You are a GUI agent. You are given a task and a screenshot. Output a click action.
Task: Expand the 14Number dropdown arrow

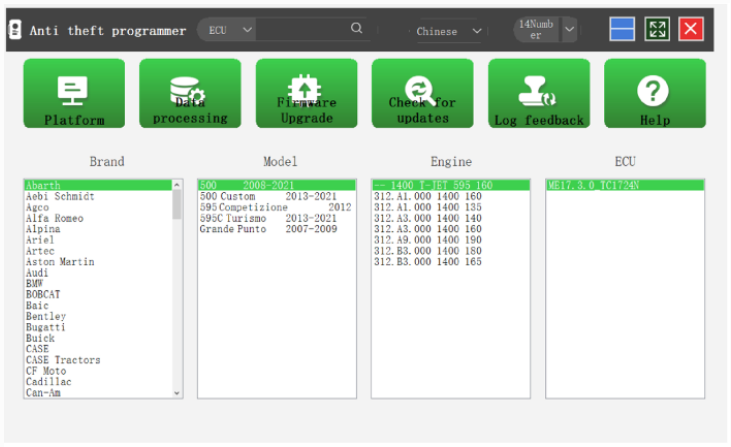click(x=569, y=30)
